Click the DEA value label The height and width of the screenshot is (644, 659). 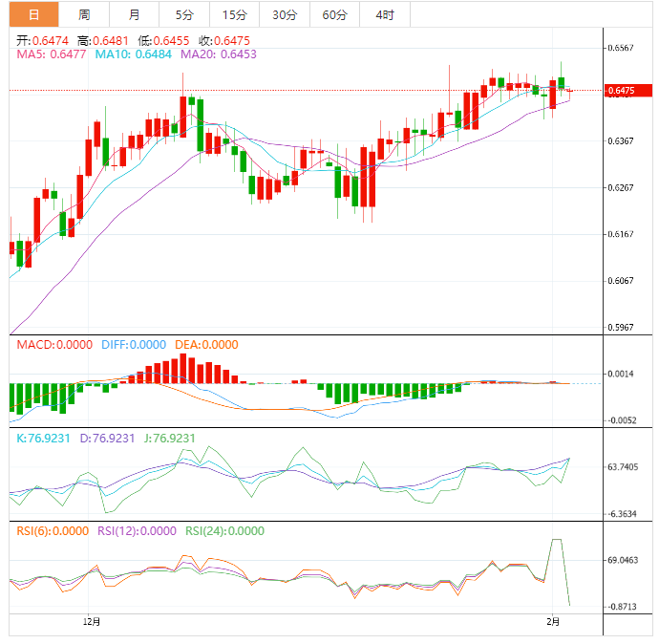[205, 345]
